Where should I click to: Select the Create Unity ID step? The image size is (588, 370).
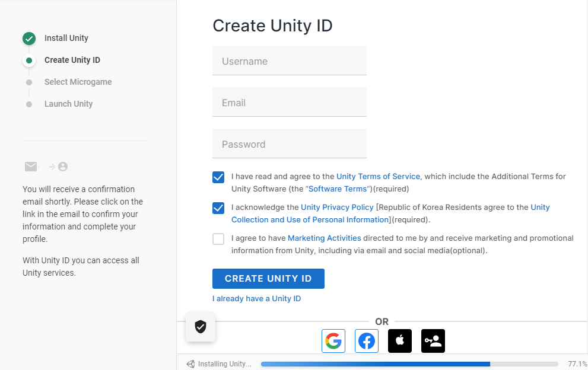(72, 60)
